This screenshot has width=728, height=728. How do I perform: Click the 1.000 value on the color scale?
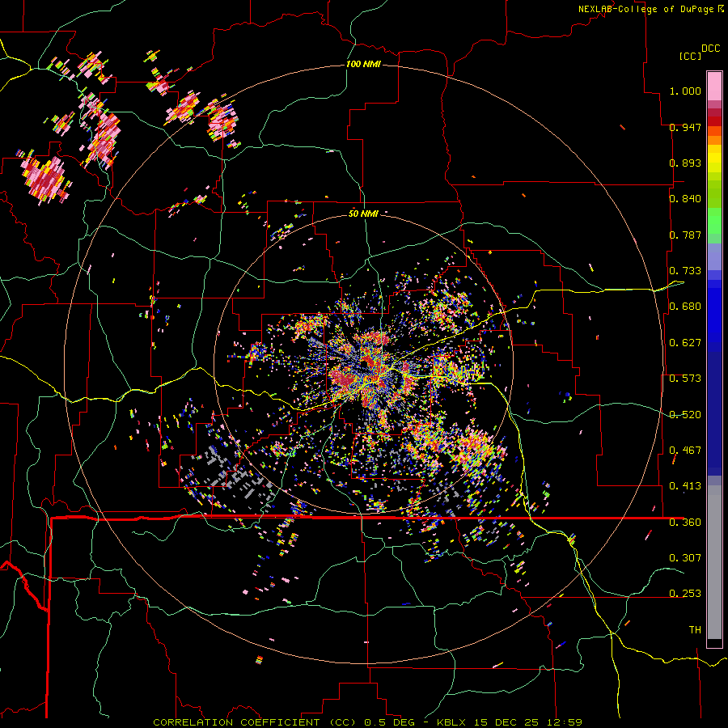685,91
